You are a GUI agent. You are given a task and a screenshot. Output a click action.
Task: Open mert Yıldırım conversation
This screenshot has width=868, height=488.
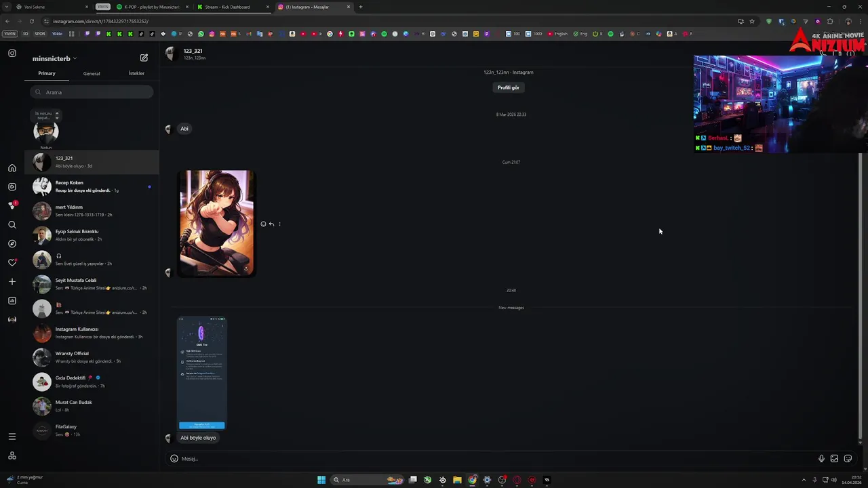click(x=92, y=211)
